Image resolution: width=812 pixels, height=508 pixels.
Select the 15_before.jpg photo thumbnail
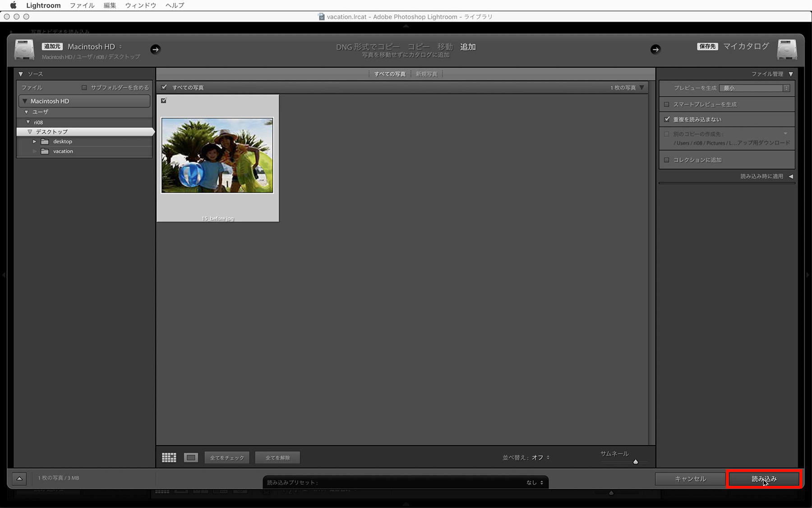[217, 155]
